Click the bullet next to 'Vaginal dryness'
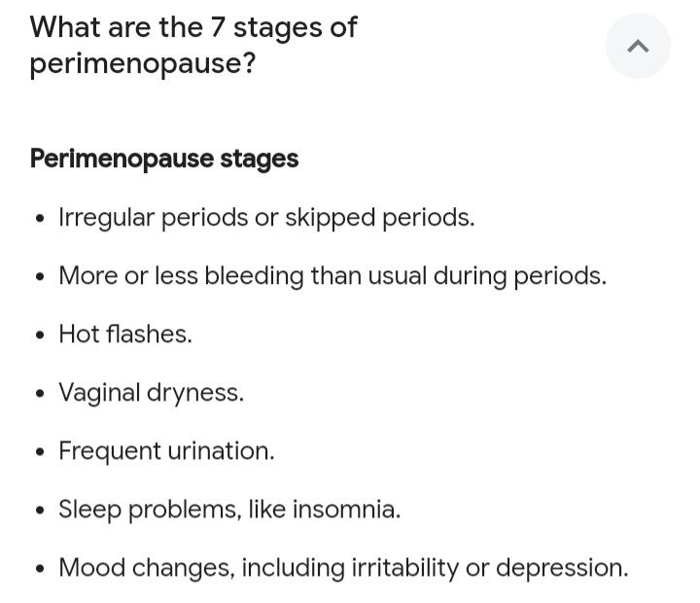 click(39, 394)
